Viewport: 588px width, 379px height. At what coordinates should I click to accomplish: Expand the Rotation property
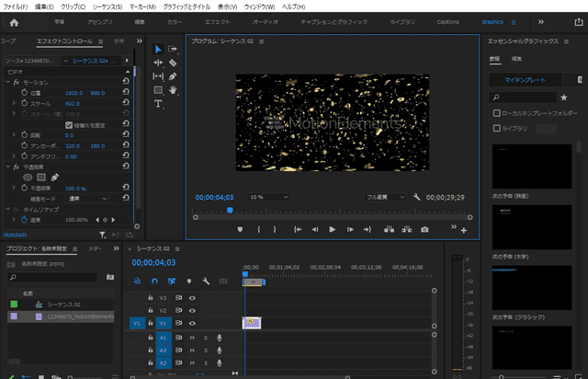14,134
